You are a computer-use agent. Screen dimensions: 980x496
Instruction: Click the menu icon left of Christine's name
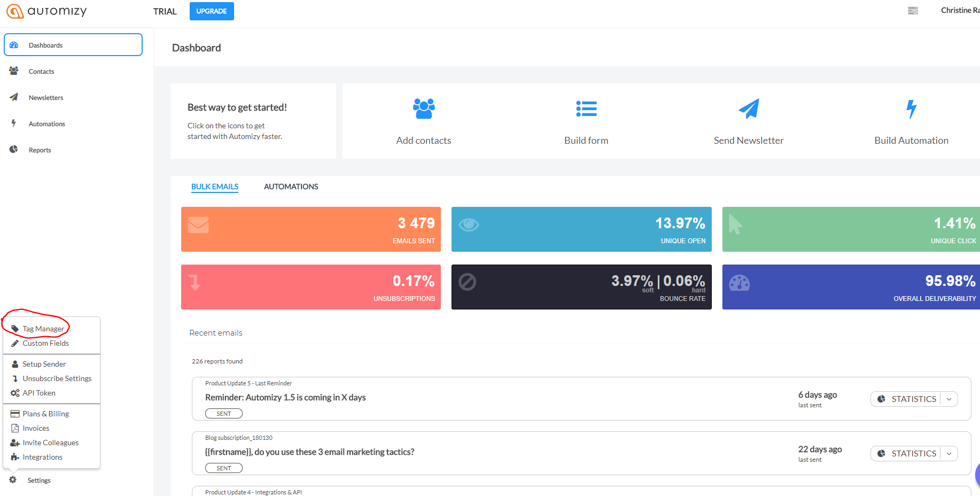click(913, 11)
